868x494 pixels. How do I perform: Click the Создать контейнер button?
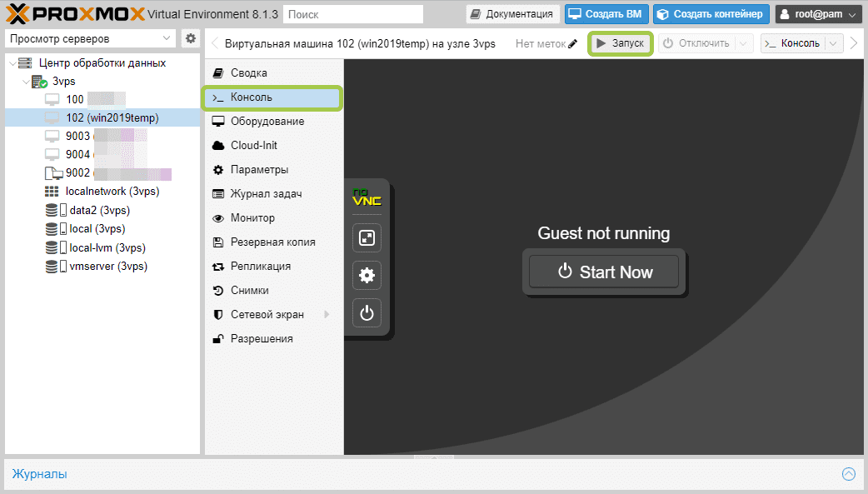[x=711, y=14]
